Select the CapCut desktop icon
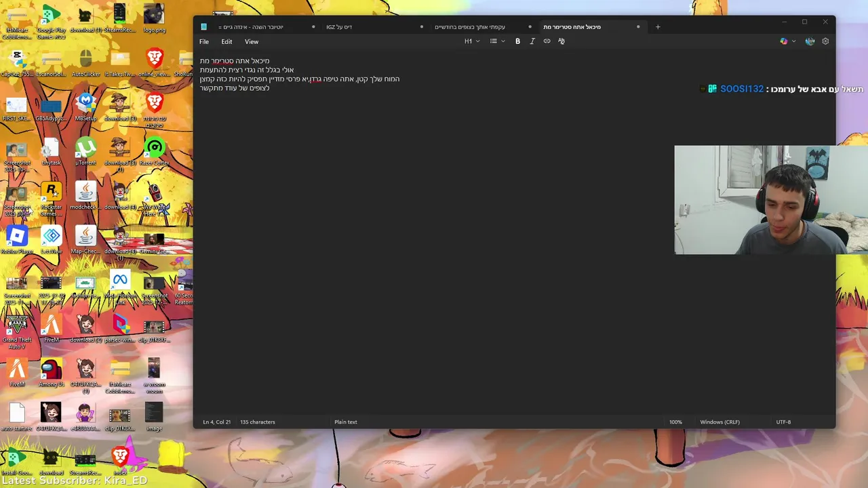The width and height of the screenshot is (868, 488). coord(17,63)
